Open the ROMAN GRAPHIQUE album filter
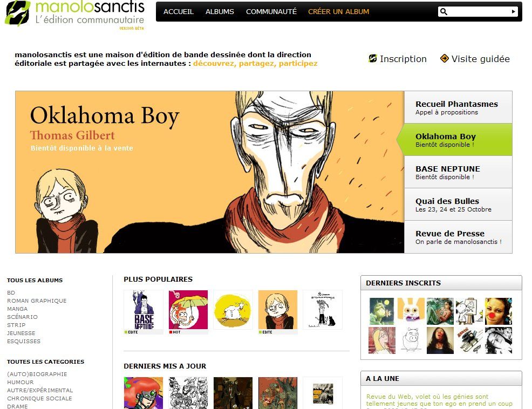Screen dimensions: 532x409 [37, 301]
